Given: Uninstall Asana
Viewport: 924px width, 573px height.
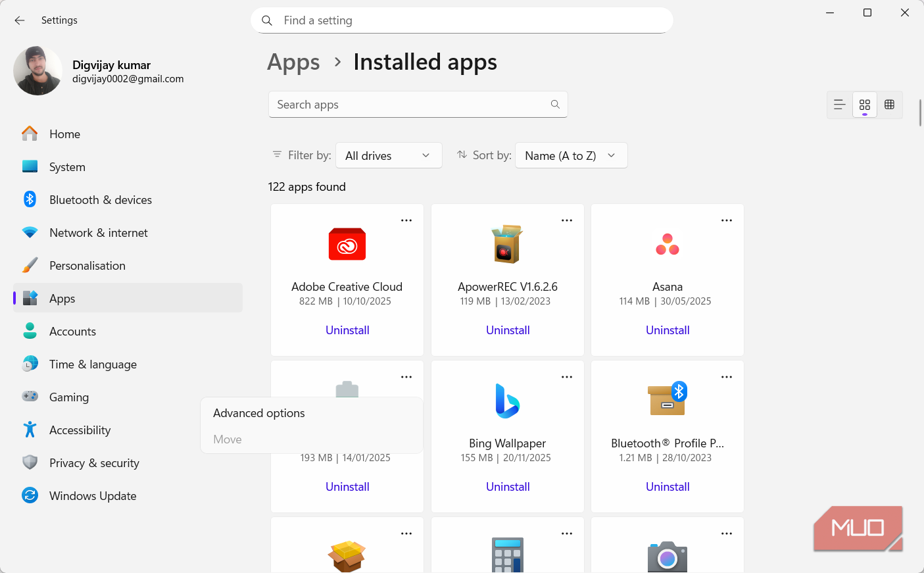Looking at the screenshot, I should point(668,330).
